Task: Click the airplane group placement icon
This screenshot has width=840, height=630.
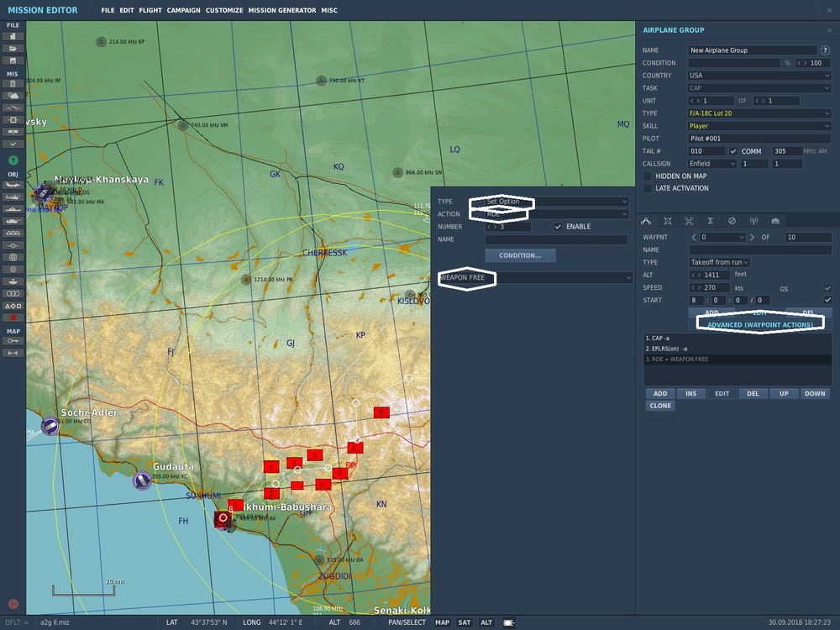Action: tap(13, 185)
